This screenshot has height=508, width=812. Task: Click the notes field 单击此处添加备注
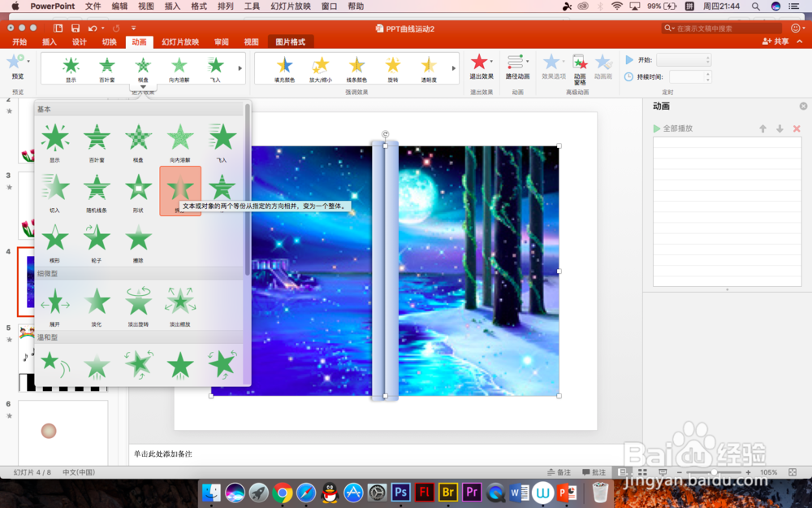click(x=162, y=454)
